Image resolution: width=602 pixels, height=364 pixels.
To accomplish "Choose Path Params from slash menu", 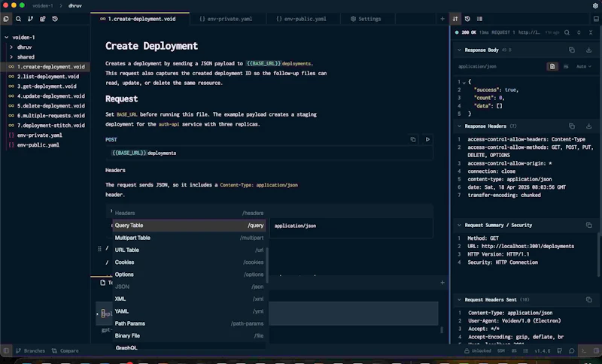I will click(x=190, y=323).
